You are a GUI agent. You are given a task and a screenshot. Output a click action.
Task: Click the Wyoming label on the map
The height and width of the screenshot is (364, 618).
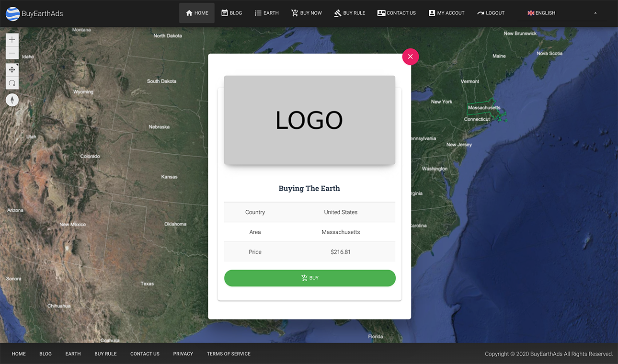[83, 91]
